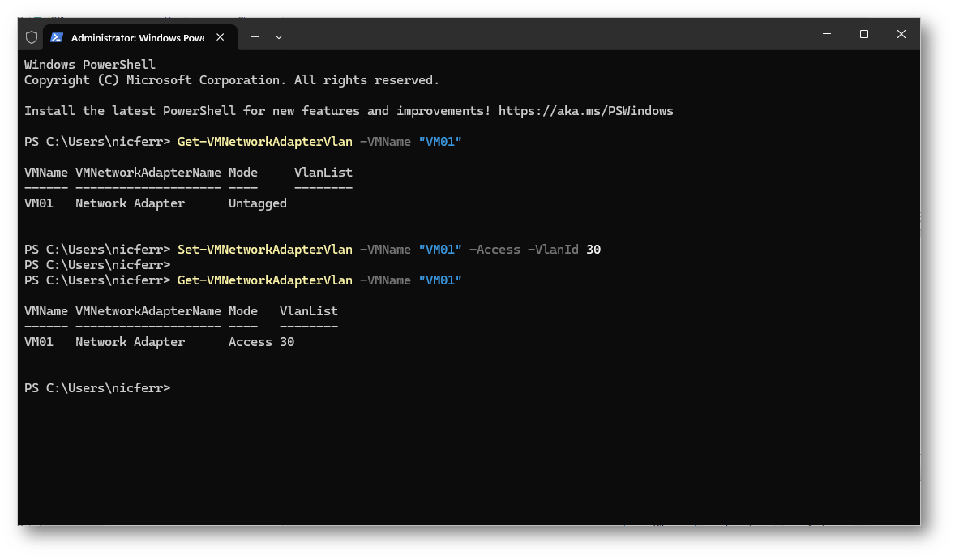Minimize the terminal window

pos(827,34)
